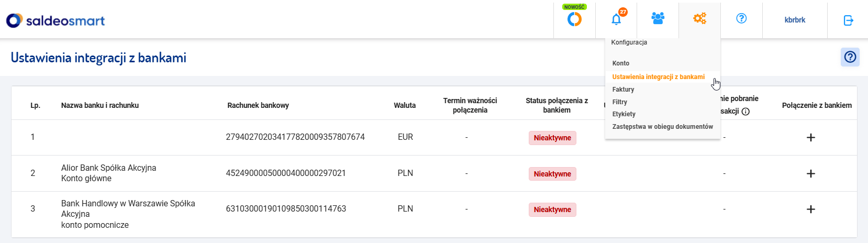Open Etykiety from the configuration menu
Screen dimensions: 868x243
click(x=624, y=114)
